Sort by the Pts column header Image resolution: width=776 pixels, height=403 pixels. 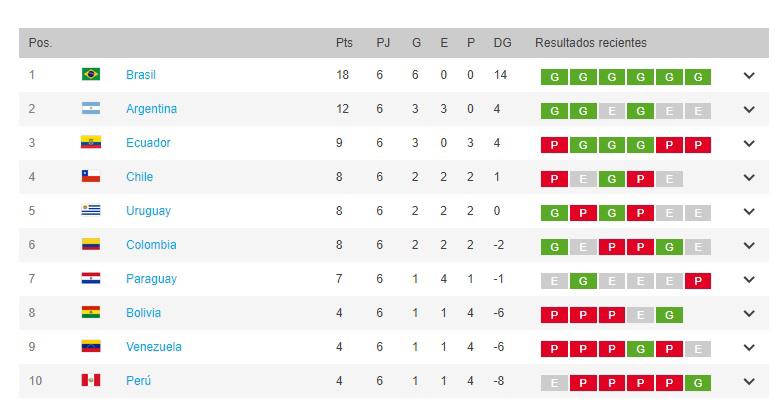click(344, 43)
